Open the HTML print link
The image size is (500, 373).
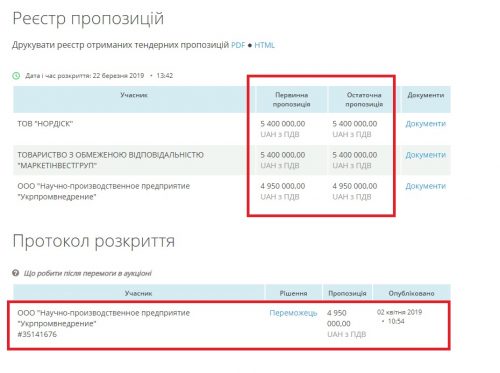264,45
